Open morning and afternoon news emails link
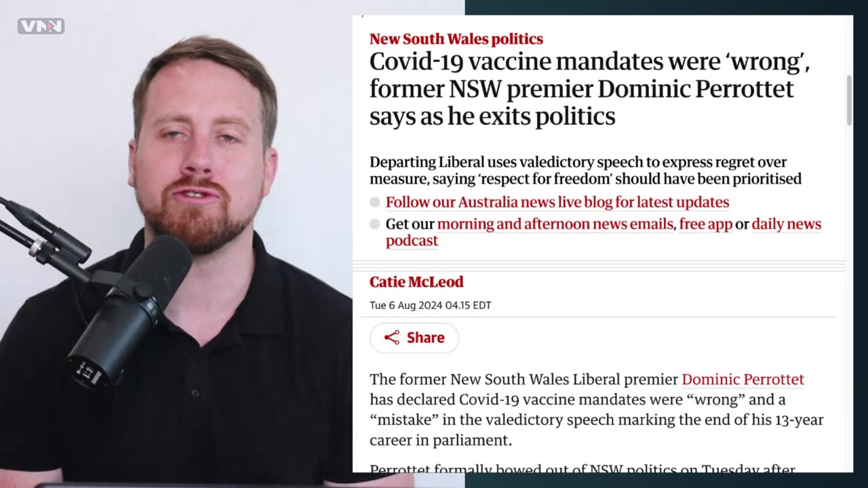The width and height of the screenshot is (868, 488). 555,224
